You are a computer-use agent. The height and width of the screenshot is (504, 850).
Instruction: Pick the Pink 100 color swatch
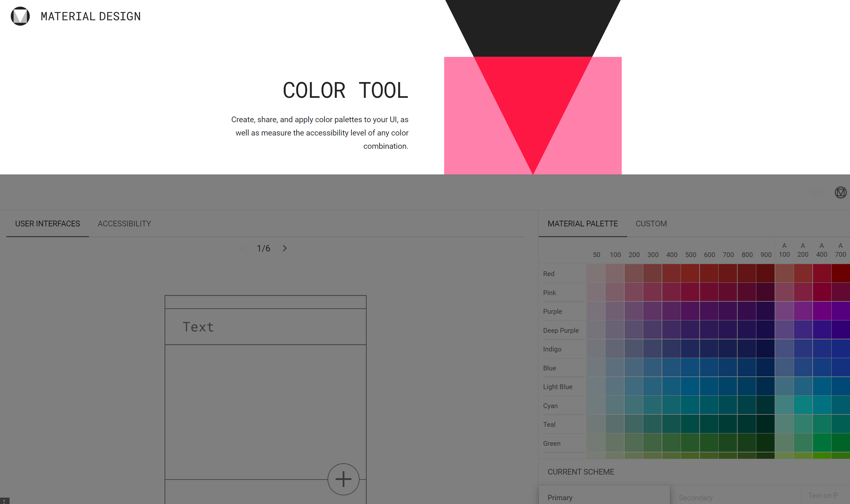pyautogui.click(x=615, y=293)
